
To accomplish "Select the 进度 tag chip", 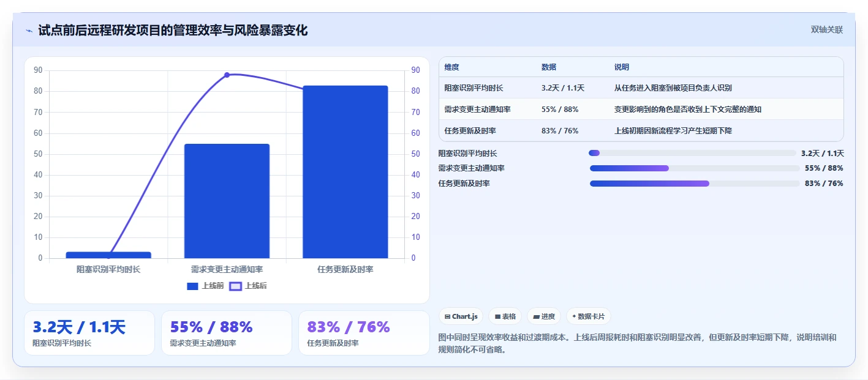I will pyautogui.click(x=544, y=316).
